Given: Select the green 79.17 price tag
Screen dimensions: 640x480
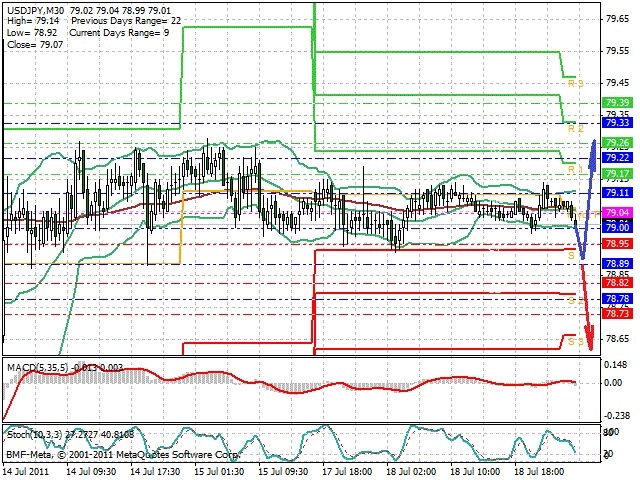Looking at the screenshot, I should point(617,173).
